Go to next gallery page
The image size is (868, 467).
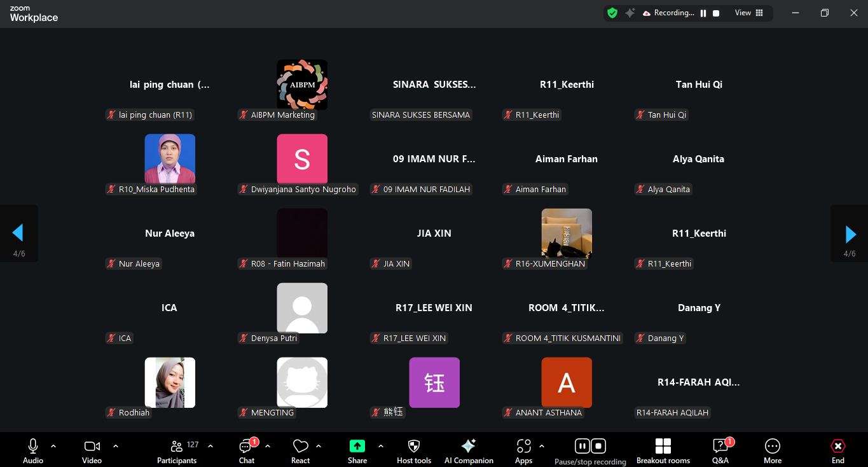[850, 233]
